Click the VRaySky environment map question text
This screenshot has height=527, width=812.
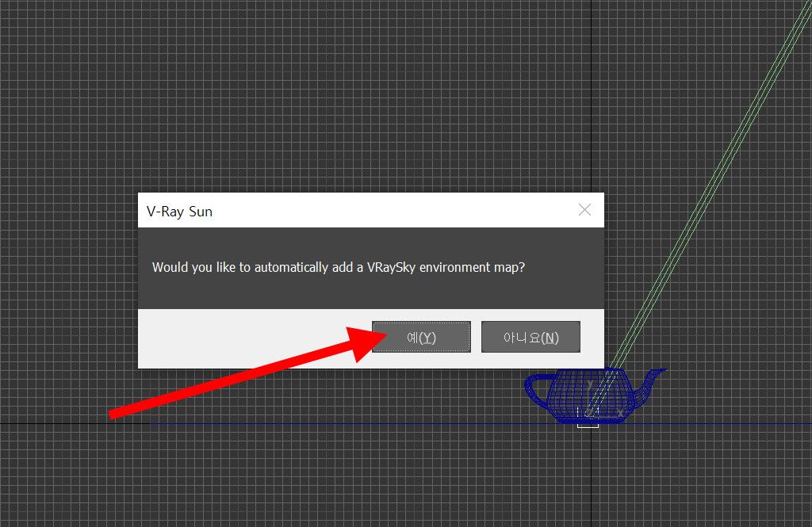[338, 267]
